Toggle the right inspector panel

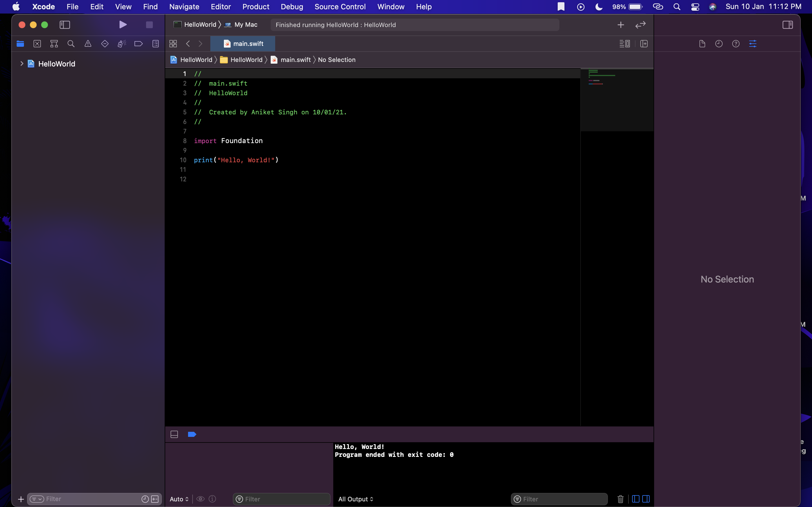pos(787,25)
